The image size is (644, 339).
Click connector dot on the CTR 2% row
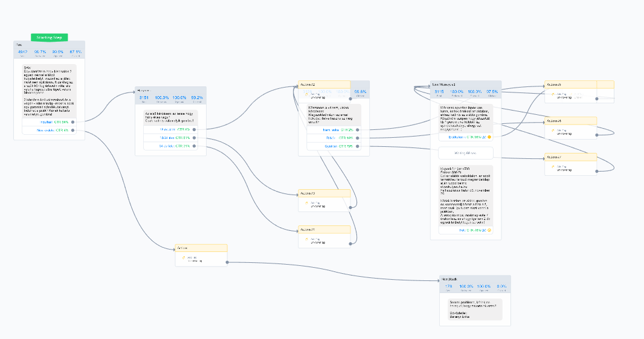(357, 130)
